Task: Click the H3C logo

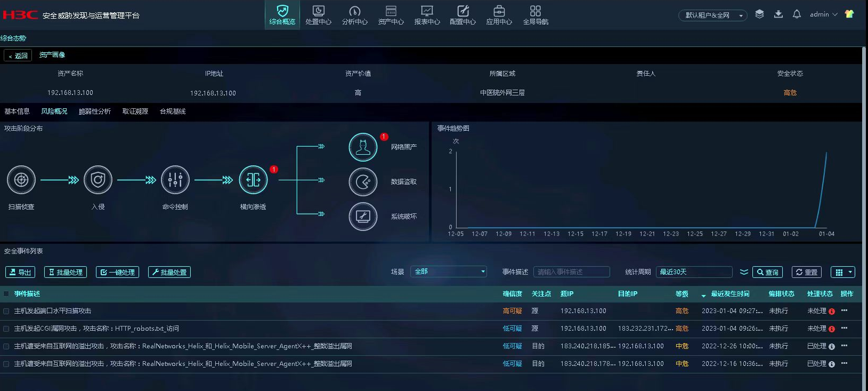Action: coord(20,15)
